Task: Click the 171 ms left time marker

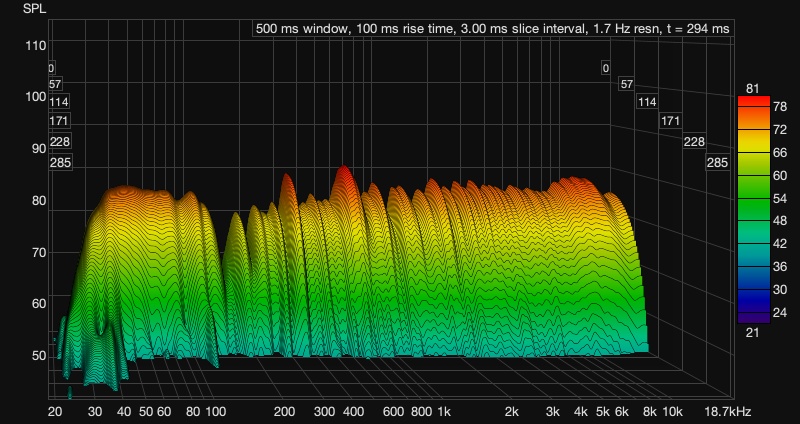Action: (59, 121)
